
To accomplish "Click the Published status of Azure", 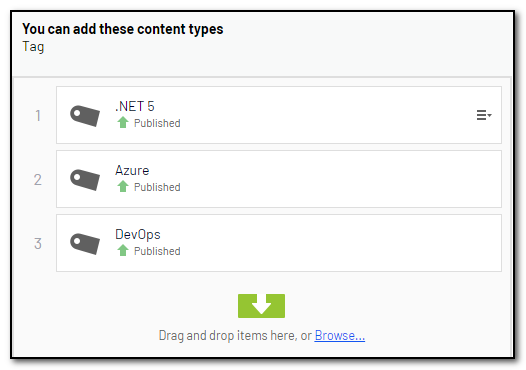I will click(157, 187).
